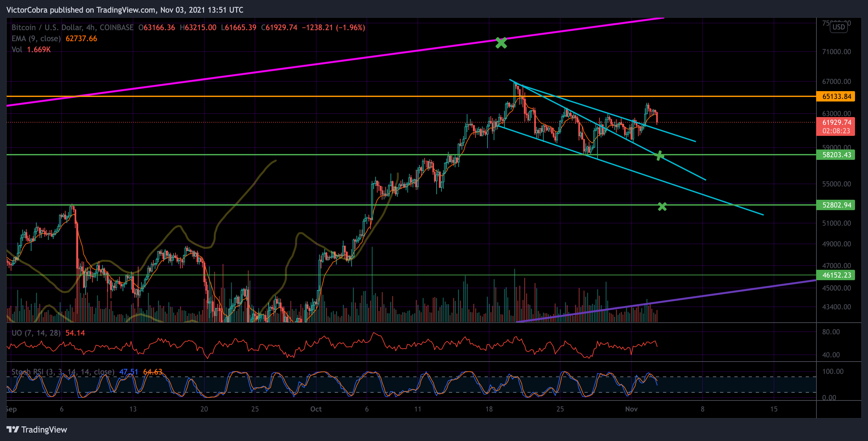Click the Stoch RSI value 64.63

tap(153, 372)
